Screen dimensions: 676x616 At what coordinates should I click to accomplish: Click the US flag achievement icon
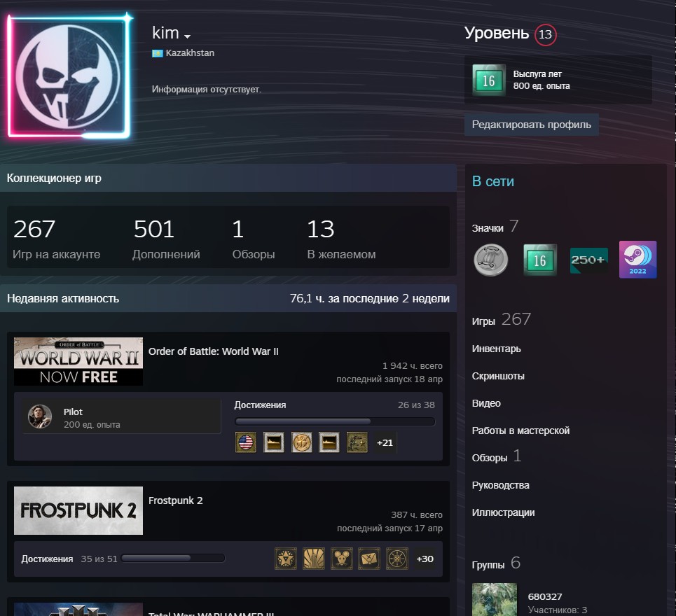pyautogui.click(x=246, y=442)
